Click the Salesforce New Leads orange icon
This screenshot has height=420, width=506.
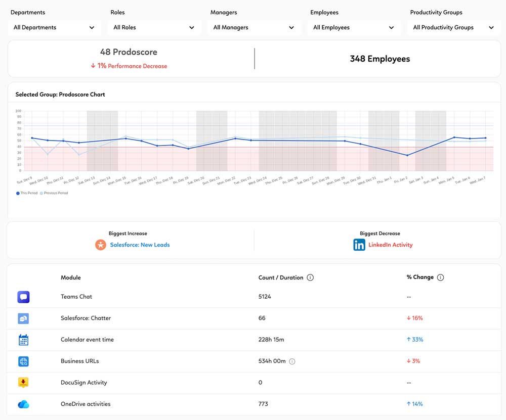coord(100,245)
